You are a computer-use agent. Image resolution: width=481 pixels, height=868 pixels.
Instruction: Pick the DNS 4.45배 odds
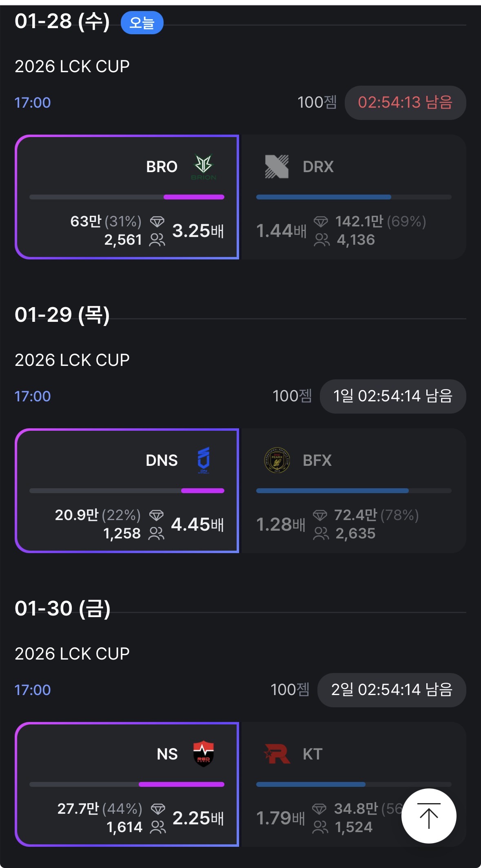pos(127,491)
